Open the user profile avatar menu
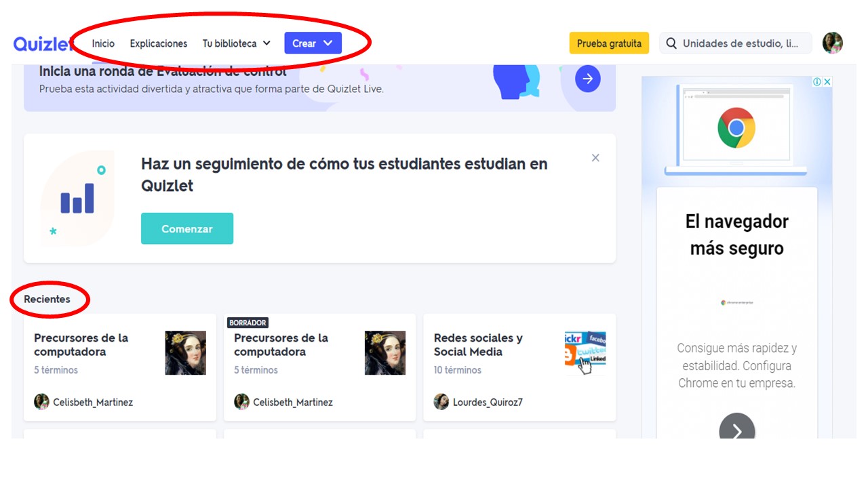Image resolution: width=868 pixels, height=488 pixels. 833,43
